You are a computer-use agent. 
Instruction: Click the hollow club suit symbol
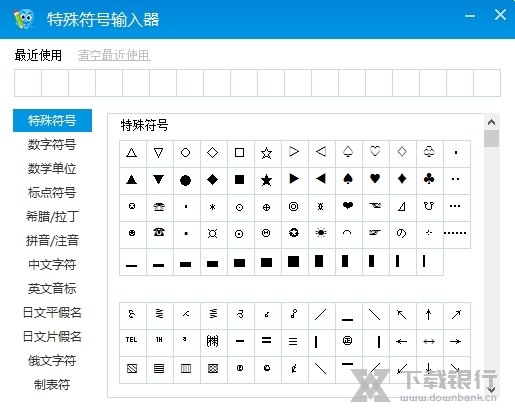[x=429, y=153]
